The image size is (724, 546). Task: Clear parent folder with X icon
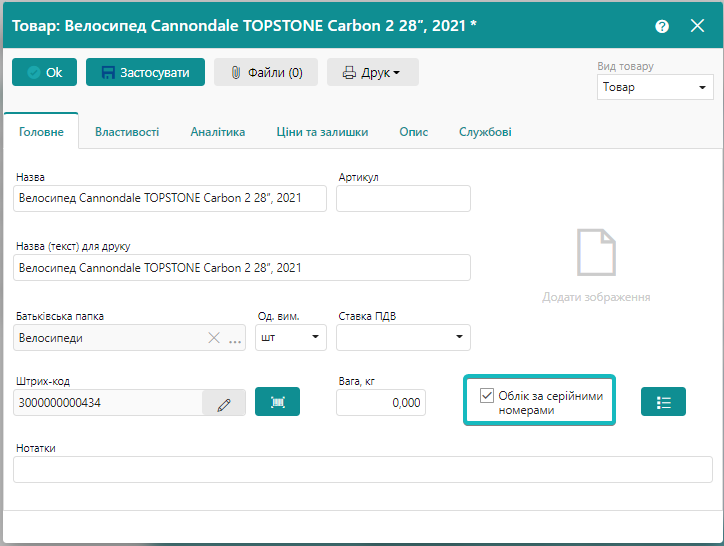[x=213, y=338]
